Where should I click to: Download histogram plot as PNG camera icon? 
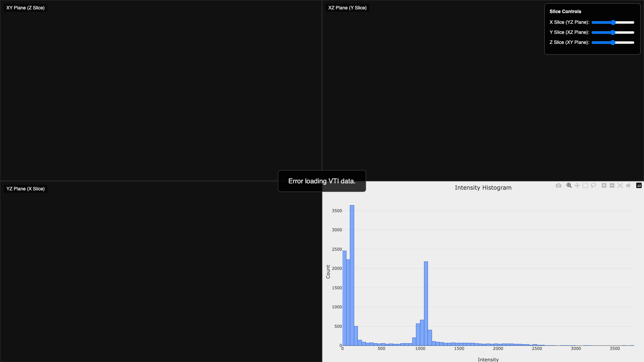point(558,185)
